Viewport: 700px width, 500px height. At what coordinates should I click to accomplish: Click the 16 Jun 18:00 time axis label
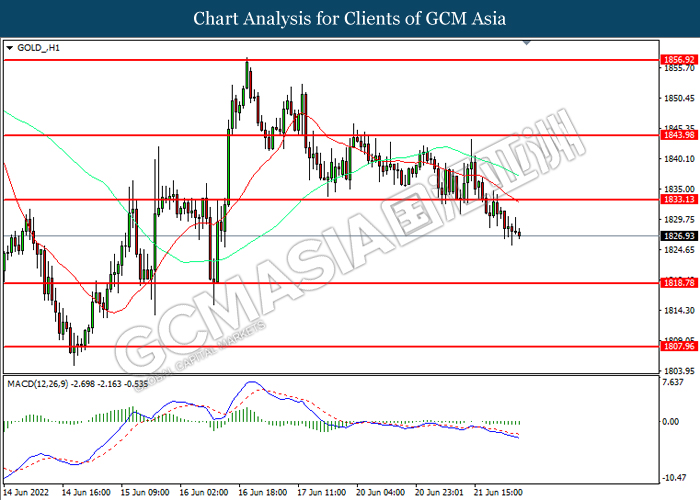(262, 492)
